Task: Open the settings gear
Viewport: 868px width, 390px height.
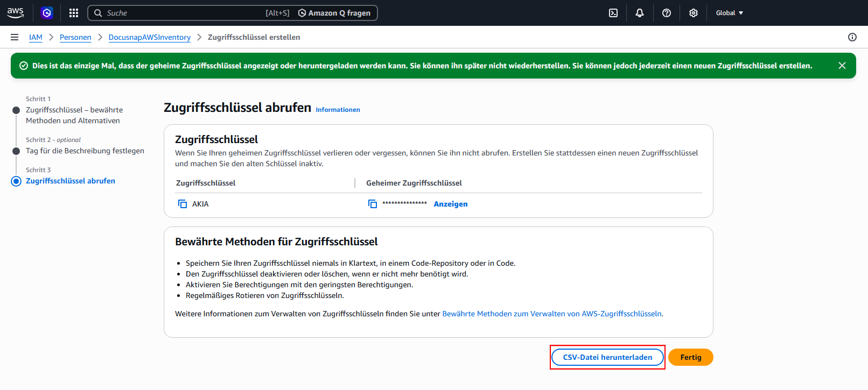Action: coord(694,13)
